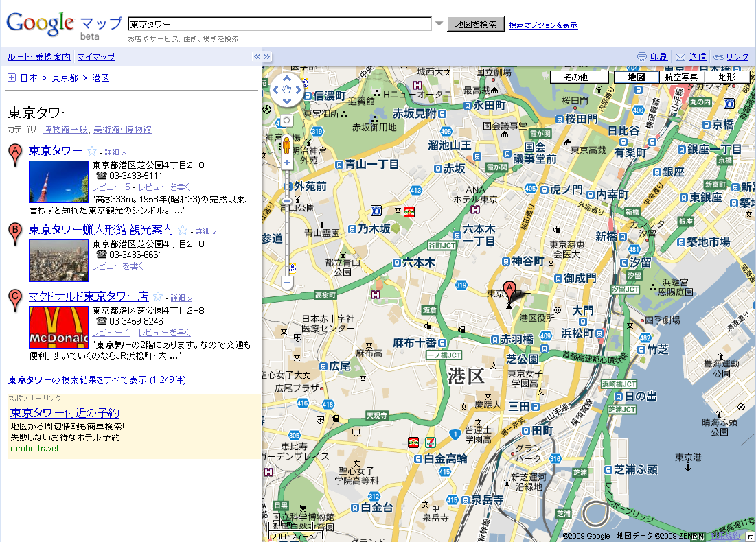Click the envelope icon beside 送信
Image resolution: width=756 pixels, height=542 pixels.
click(x=680, y=58)
